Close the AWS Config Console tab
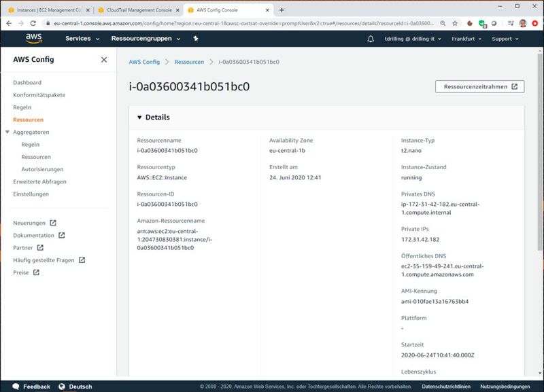This screenshot has height=392, width=544. point(267,10)
